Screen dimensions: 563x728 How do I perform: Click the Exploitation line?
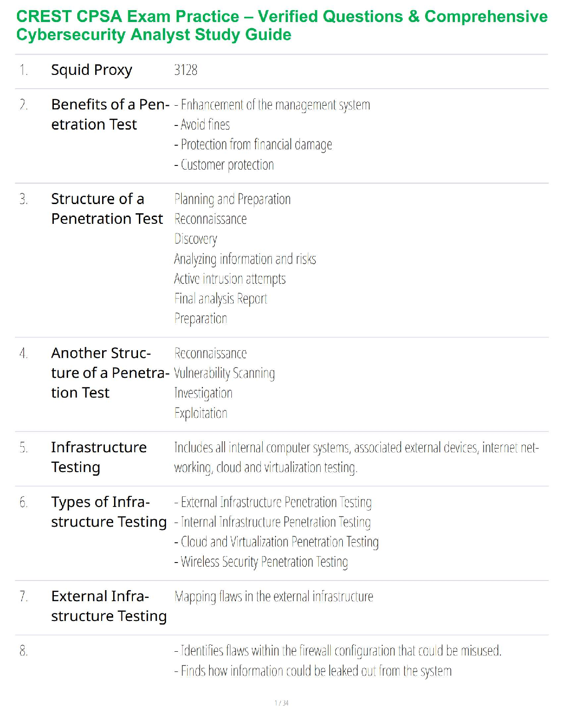201,413
